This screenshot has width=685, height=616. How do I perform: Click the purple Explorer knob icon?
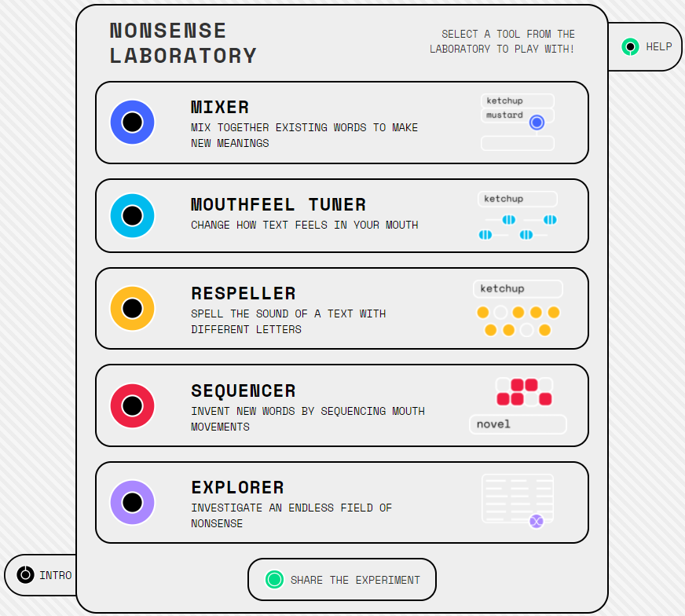133,502
